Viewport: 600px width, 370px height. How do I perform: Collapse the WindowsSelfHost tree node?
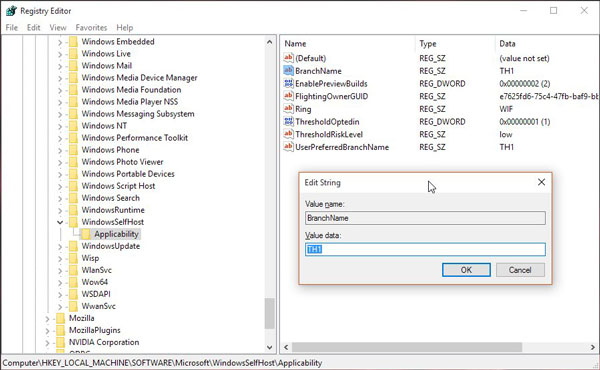(60, 222)
